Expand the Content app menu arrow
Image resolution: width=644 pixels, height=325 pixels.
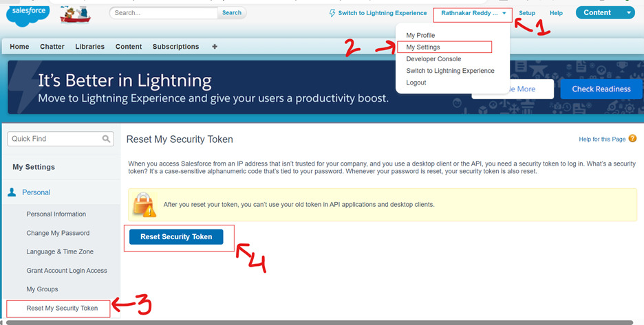[x=629, y=13]
